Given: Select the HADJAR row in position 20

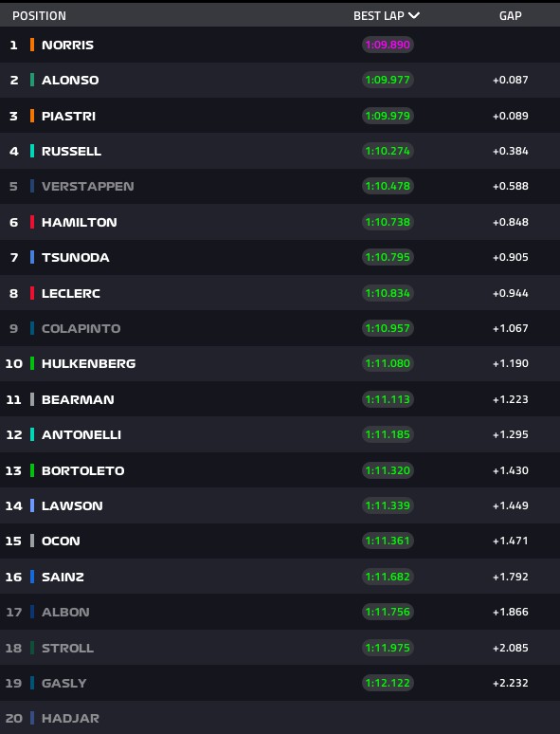Looking at the screenshot, I should pos(280,718).
